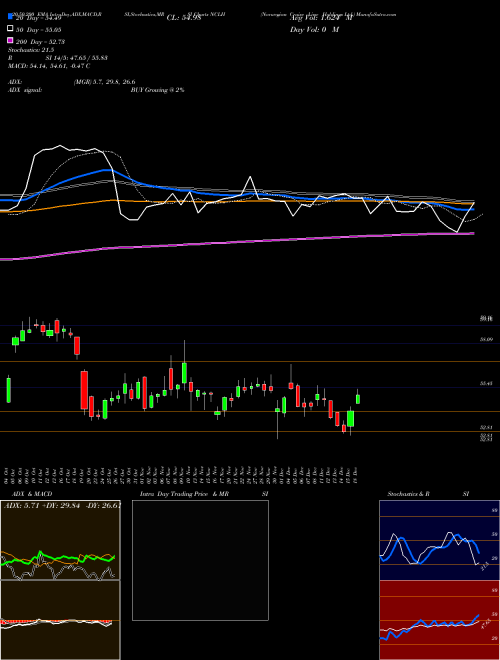Click the 'BUY Growing @ 2%' signal text
Viewport: 500px width, 660px height.
pyautogui.click(x=157, y=90)
